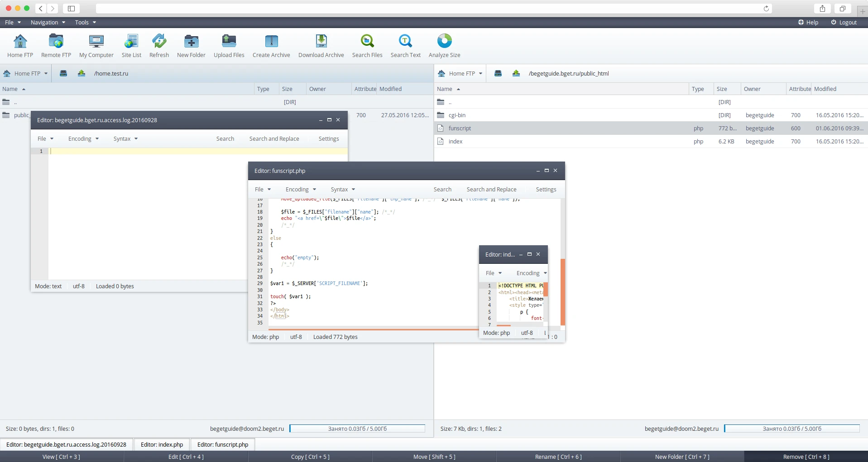Screen dimensions: 868x462
Task: Expand the Encoding menu in funscript.php editor
Action: point(300,189)
